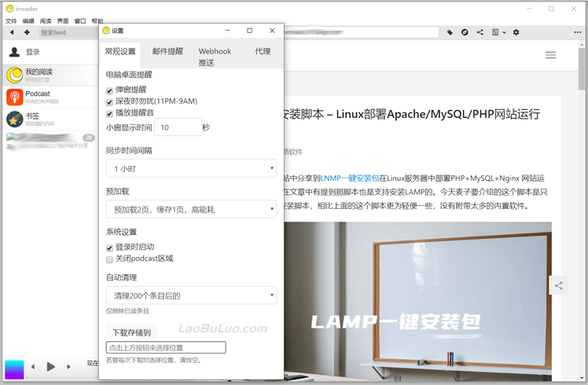Open the Help (帮助) menu

[x=97, y=21]
